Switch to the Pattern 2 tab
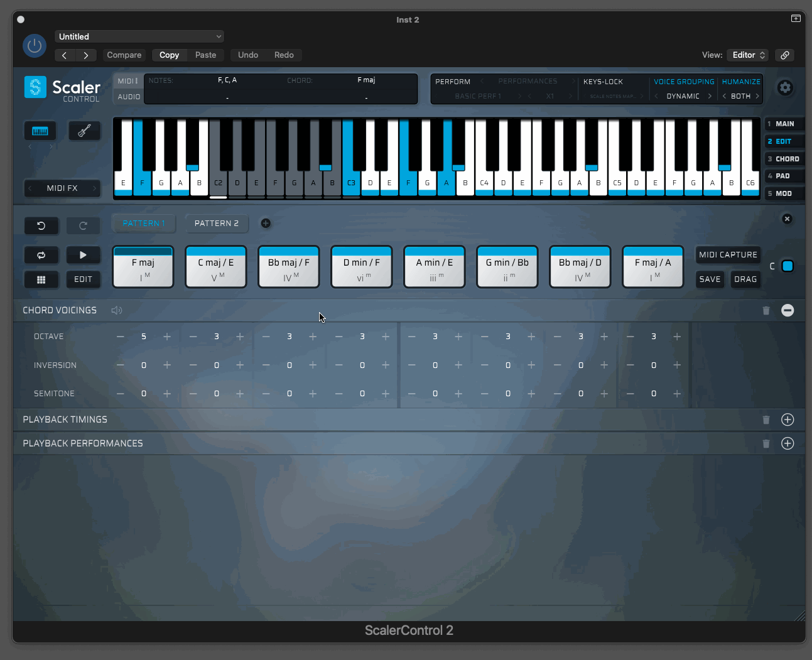Screen dimensions: 812x660 coord(217,224)
